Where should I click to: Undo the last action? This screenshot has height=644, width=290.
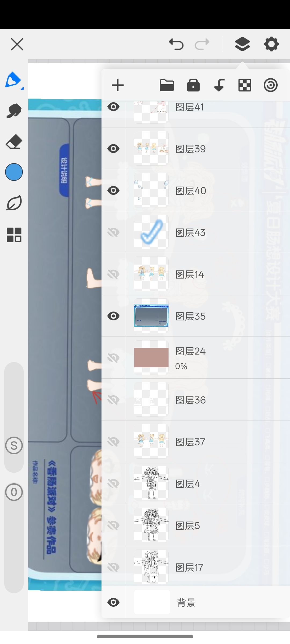point(176,44)
